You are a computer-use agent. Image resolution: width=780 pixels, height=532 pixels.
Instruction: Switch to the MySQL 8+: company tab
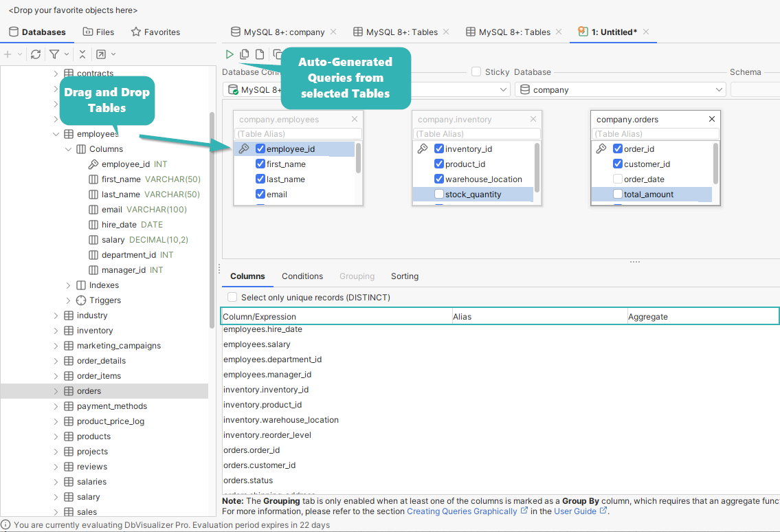(278, 32)
